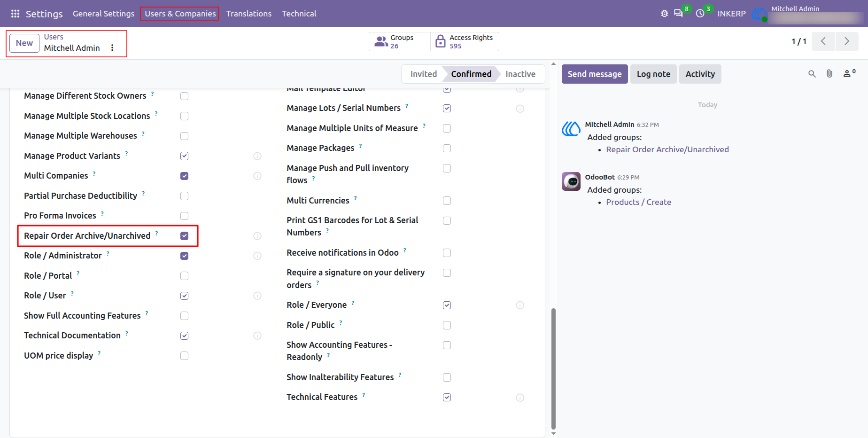Open Users & Companies menu
868x438 pixels.
tap(180, 14)
